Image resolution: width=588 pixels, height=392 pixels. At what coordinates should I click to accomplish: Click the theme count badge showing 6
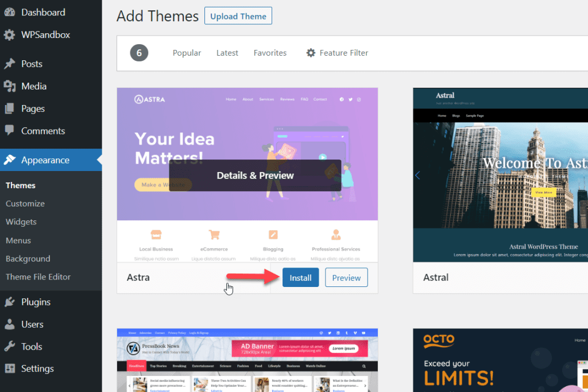click(x=139, y=53)
